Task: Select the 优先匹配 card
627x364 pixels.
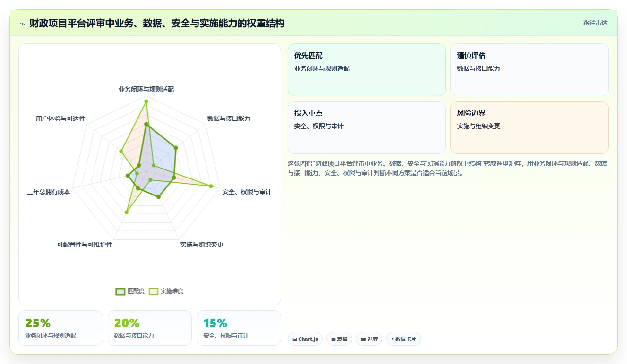Action: [367, 70]
